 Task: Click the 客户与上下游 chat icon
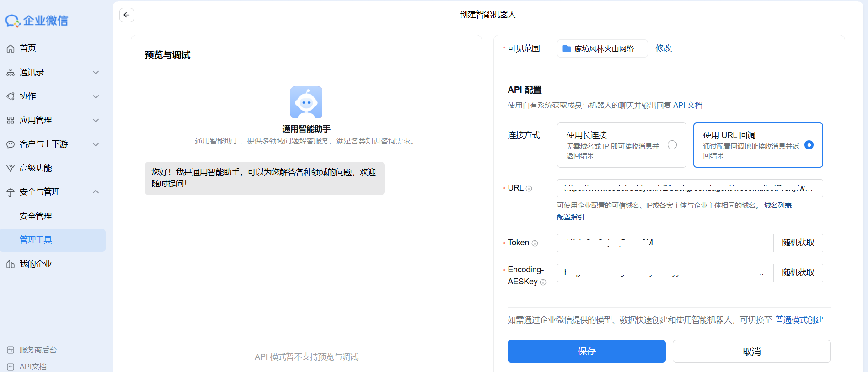click(11, 144)
